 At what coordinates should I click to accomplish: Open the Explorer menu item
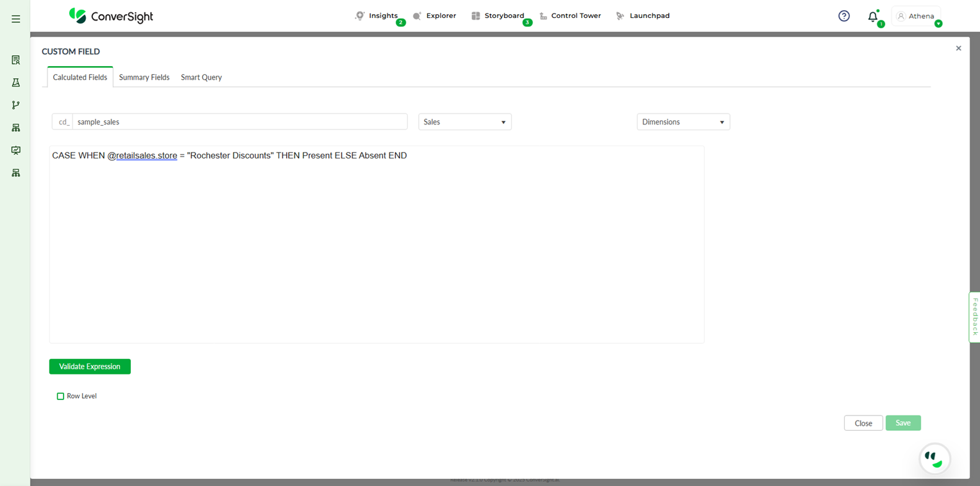pyautogui.click(x=435, y=16)
